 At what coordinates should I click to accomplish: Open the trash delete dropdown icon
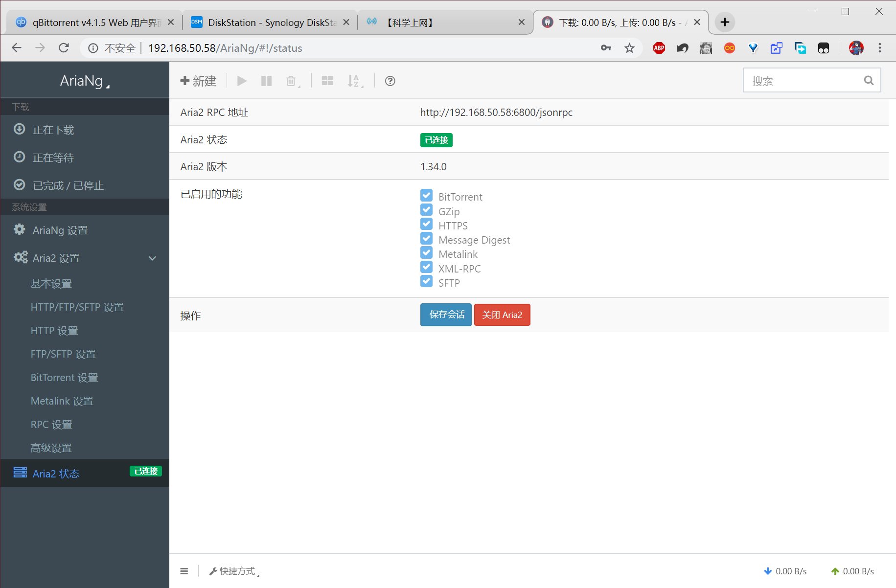[293, 81]
